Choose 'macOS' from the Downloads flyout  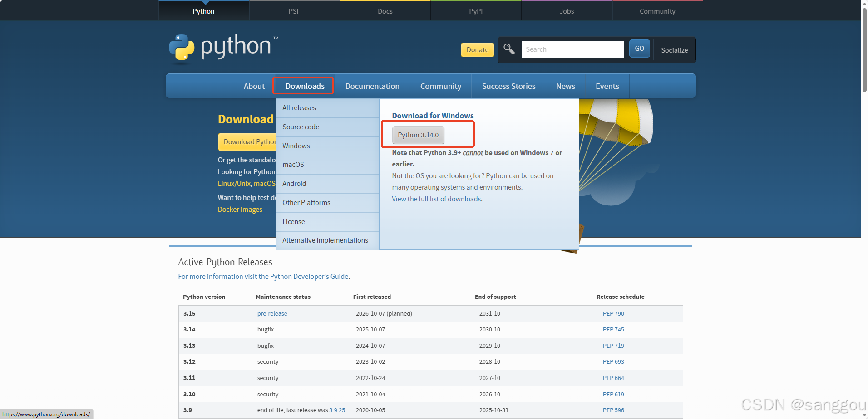pyautogui.click(x=293, y=164)
